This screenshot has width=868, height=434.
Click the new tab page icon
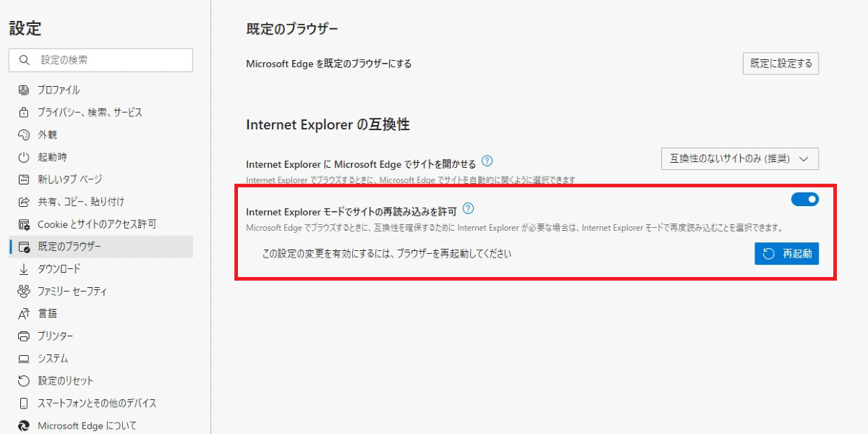pyautogui.click(x=24, y=180)
